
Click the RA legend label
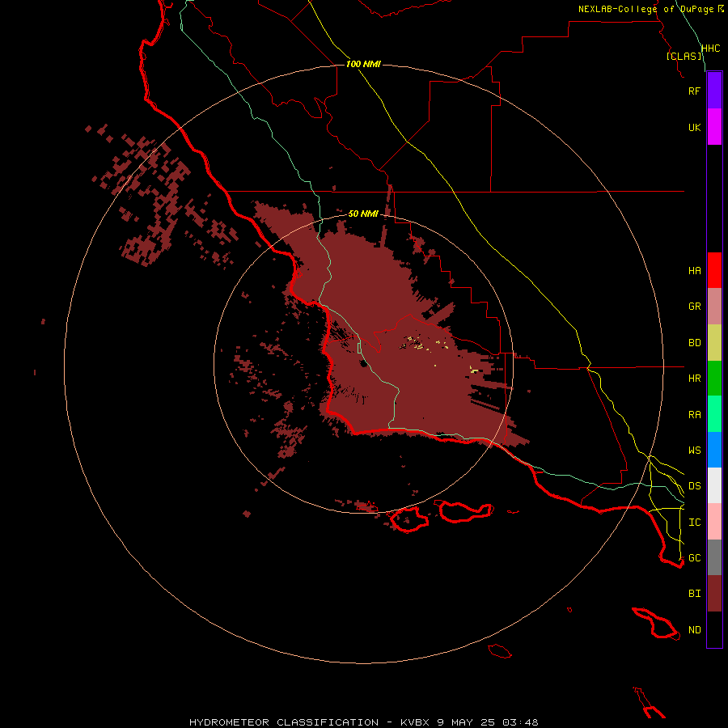pyautogui.click(x=694, y=415)
